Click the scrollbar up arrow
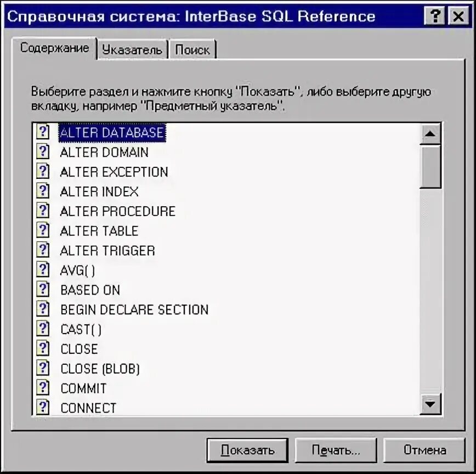The width and height of the screenshot is (476, 474). click(430, 134)
